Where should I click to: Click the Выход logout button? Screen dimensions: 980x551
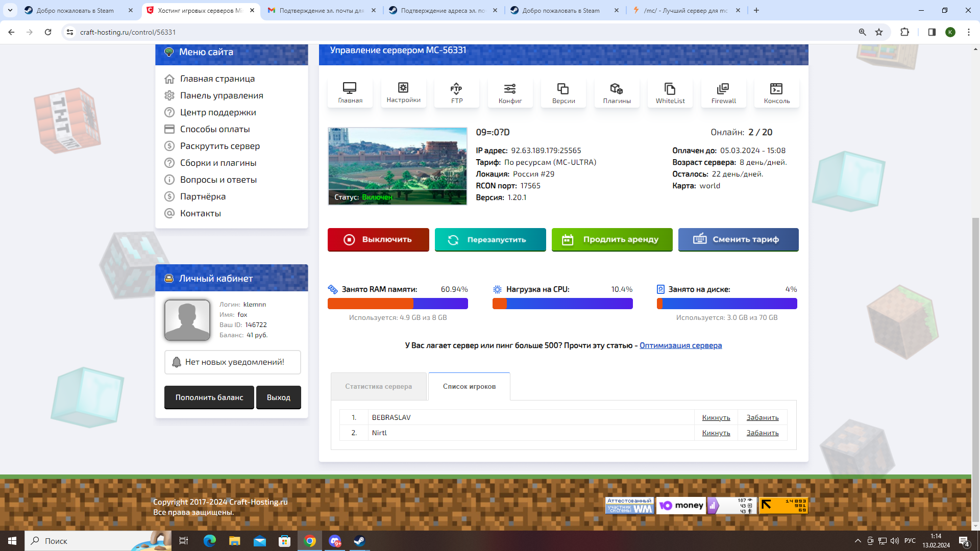click(x=279, y=397)
